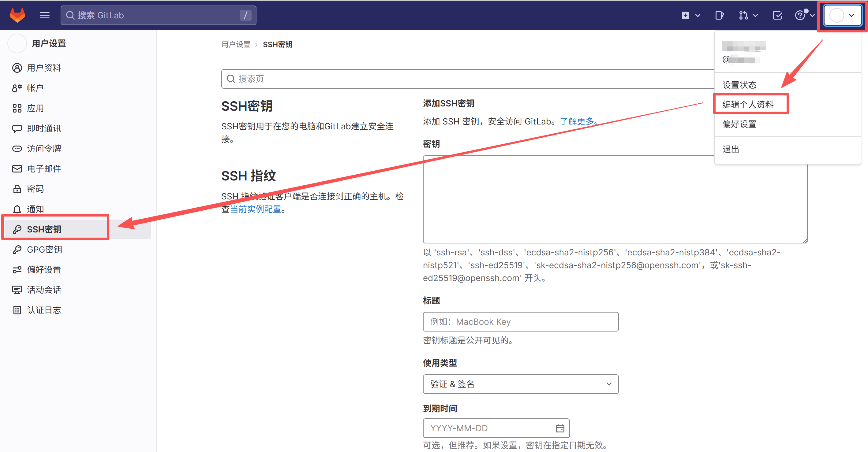Open the hamburger main menu
This screenshot has height=452, width=868.
[x=44, y=15]
